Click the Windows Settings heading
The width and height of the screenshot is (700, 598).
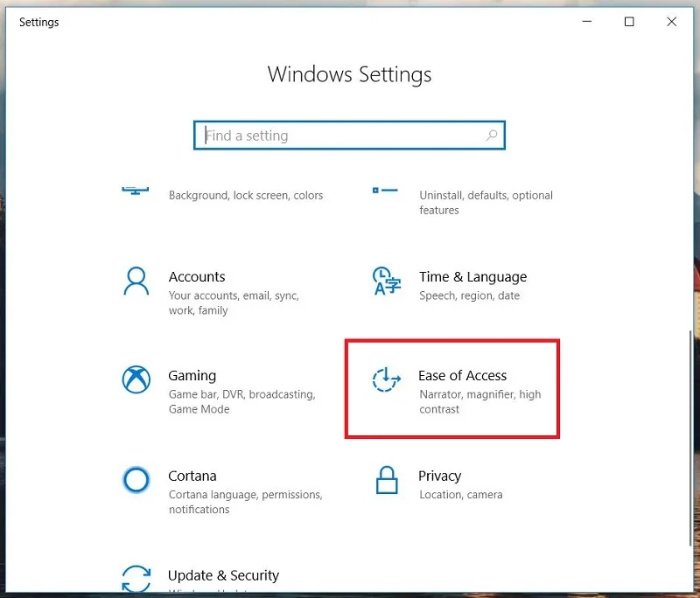349,74
